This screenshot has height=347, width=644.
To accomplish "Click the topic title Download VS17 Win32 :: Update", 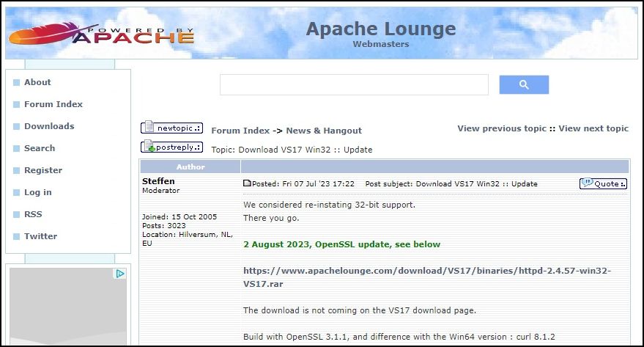I will (306, 150).
